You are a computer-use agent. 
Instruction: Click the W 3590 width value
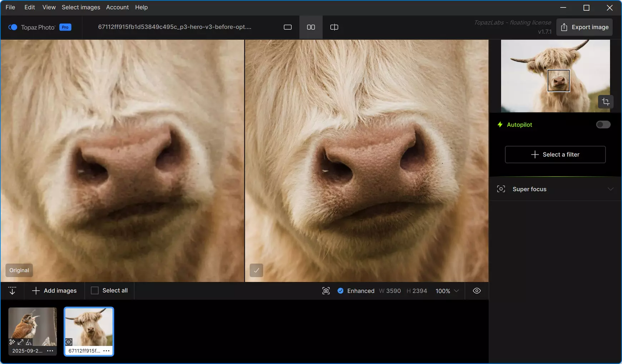click(x=390, y=291)
